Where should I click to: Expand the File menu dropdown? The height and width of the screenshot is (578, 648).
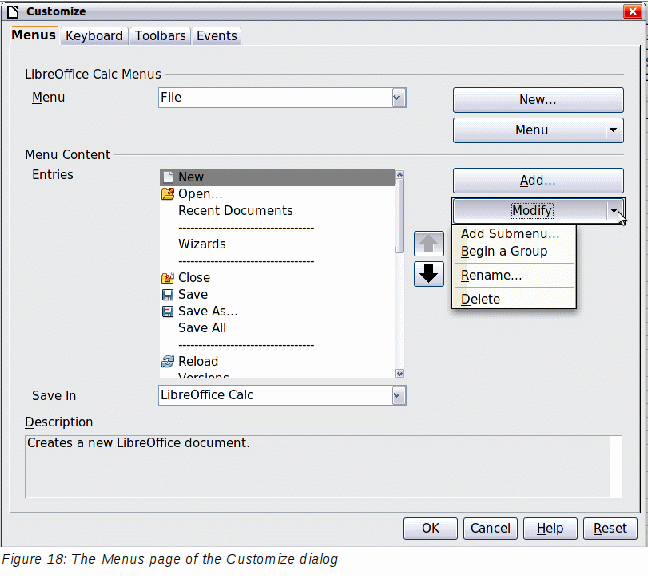(x=398, y=98)
